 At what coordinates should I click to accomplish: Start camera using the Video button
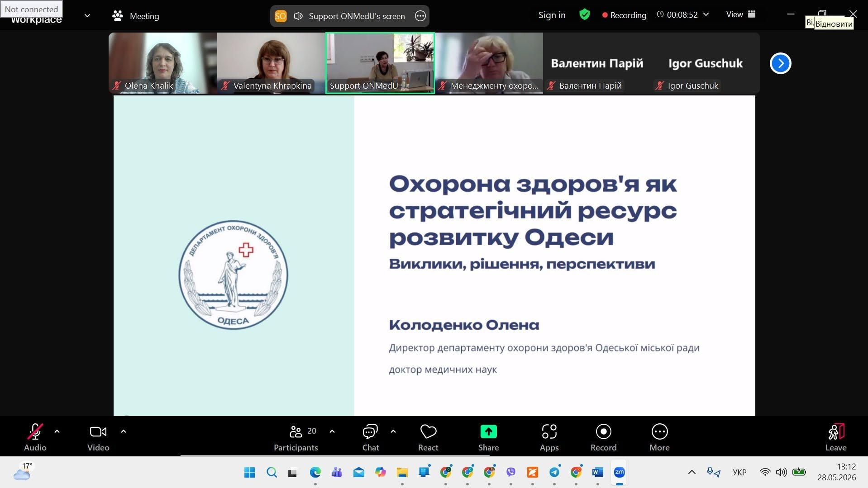98,437
